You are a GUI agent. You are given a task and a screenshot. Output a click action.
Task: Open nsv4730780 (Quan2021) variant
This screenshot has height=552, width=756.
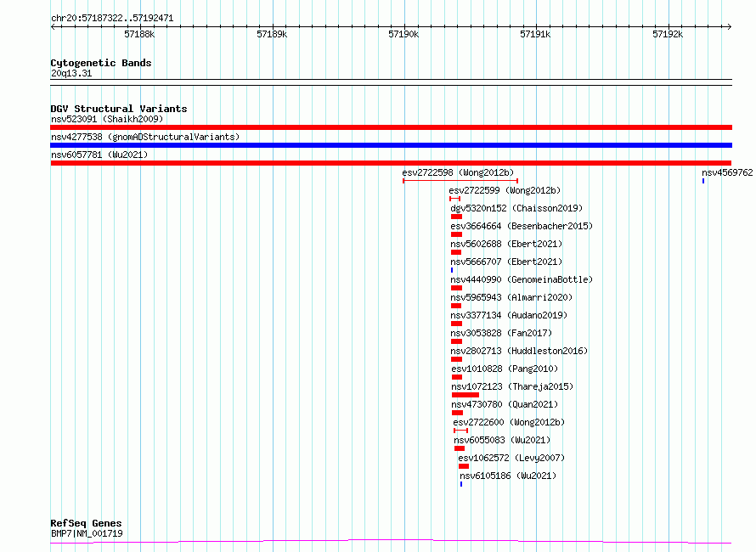505,404
